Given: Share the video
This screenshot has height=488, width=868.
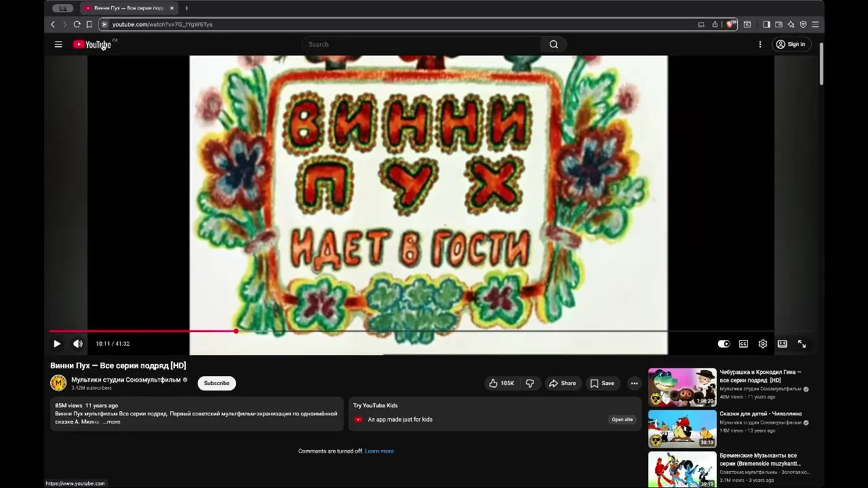Looking at the screenshot, I should [x=563, y=383].
